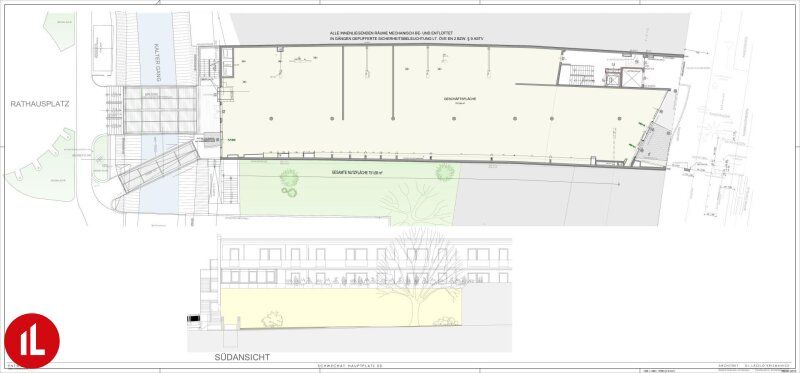Select the crossed elevator shaft symbol
Screen dimensions: 800x373
(x=632, y=78)
